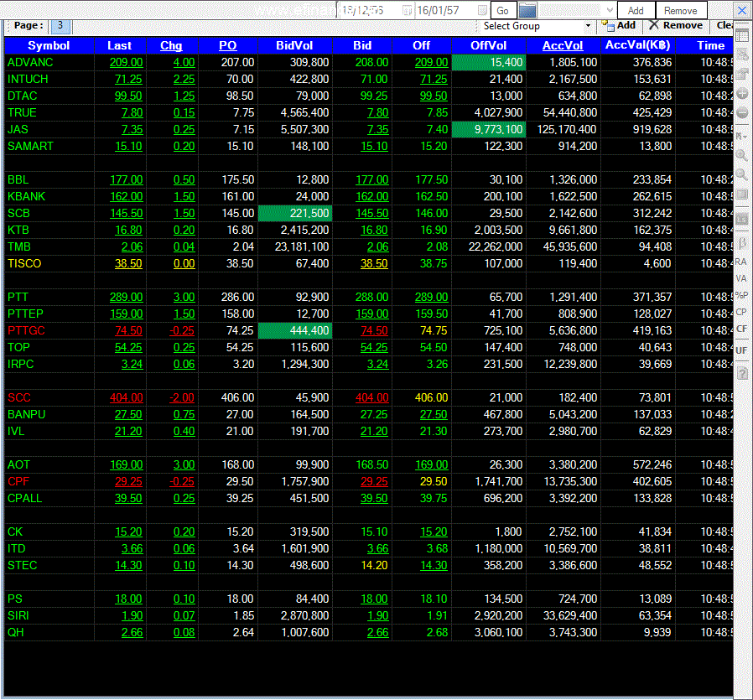753x700 pixels.
Task: Click SCC change value -2.00
Action: (182, 397)
